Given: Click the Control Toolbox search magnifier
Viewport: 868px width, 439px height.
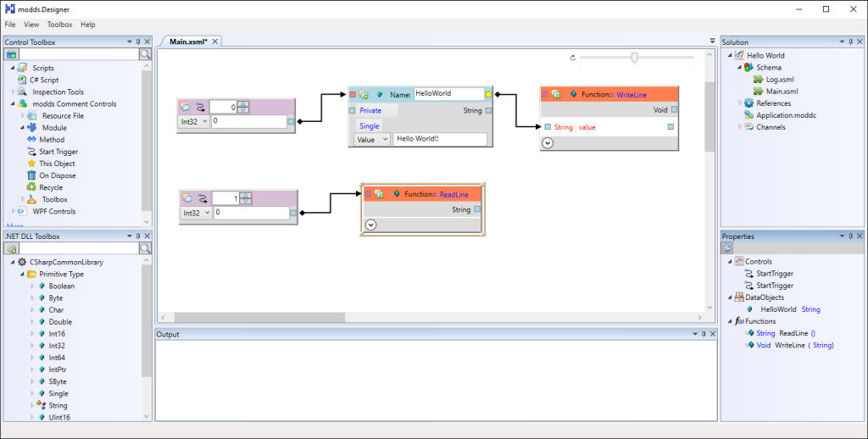Looking at the screenshot, I should 145,54.
